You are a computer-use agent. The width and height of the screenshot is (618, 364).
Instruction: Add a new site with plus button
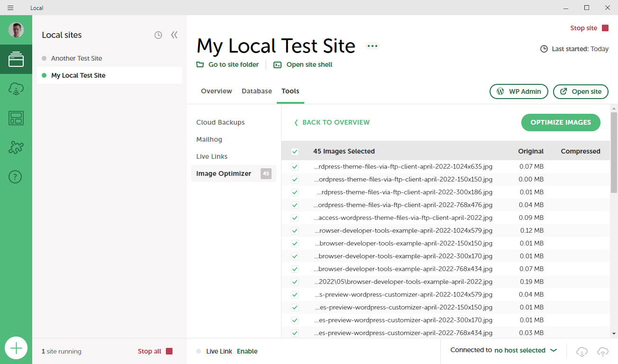tap(16, 348)
